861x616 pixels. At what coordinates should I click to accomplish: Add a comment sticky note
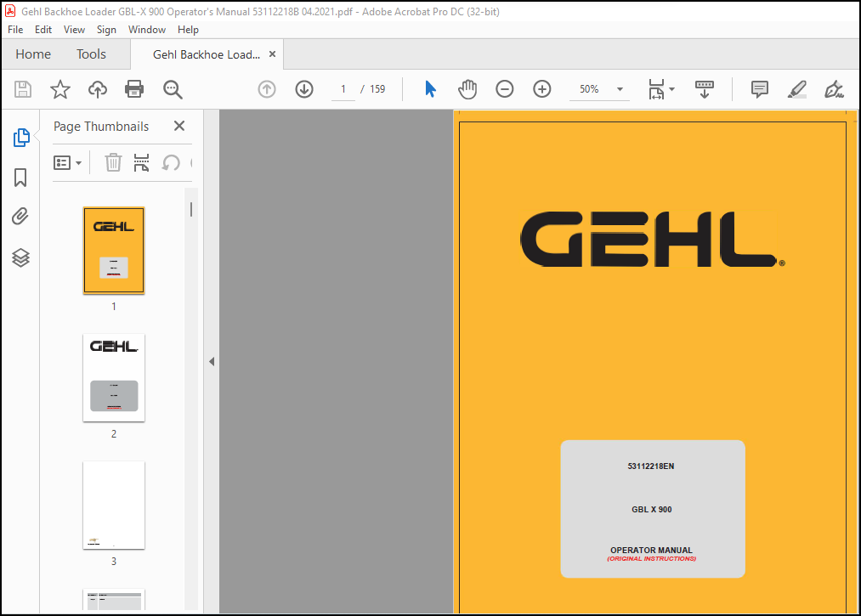[x=759, y=89]
